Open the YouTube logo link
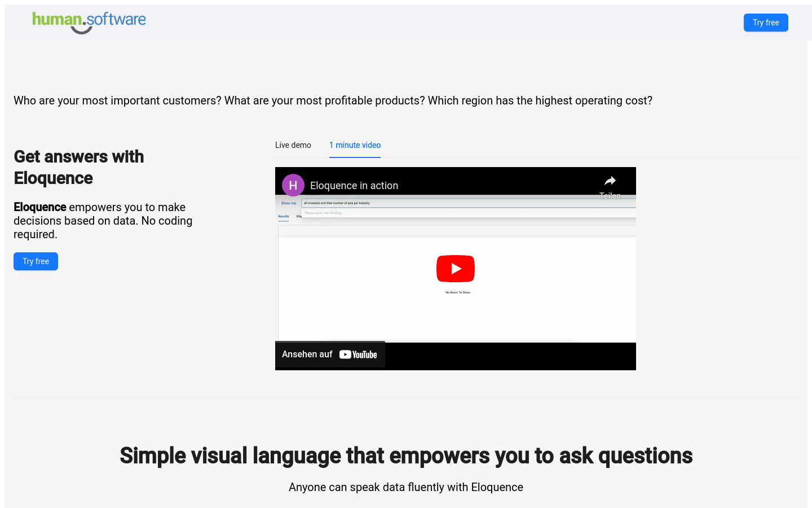This screenshot has height=508, width=812. point(358,354)
